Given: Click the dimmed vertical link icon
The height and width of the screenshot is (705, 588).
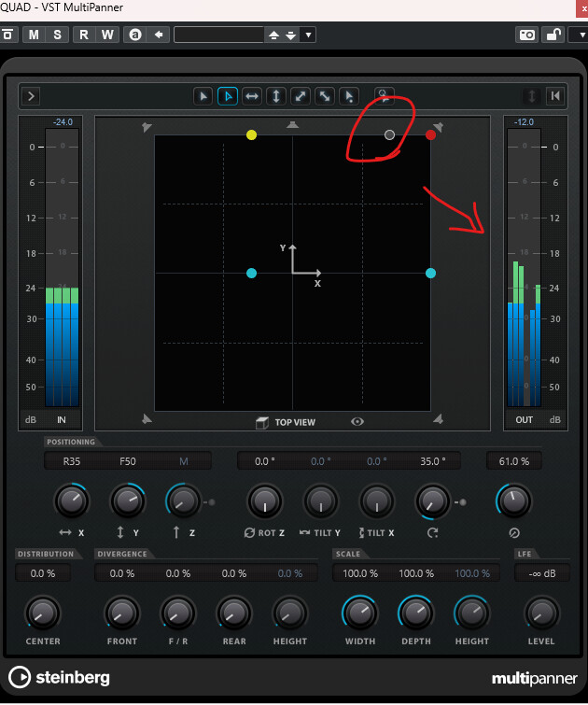Looking at the screenshot, I should (x=532, y=96).
